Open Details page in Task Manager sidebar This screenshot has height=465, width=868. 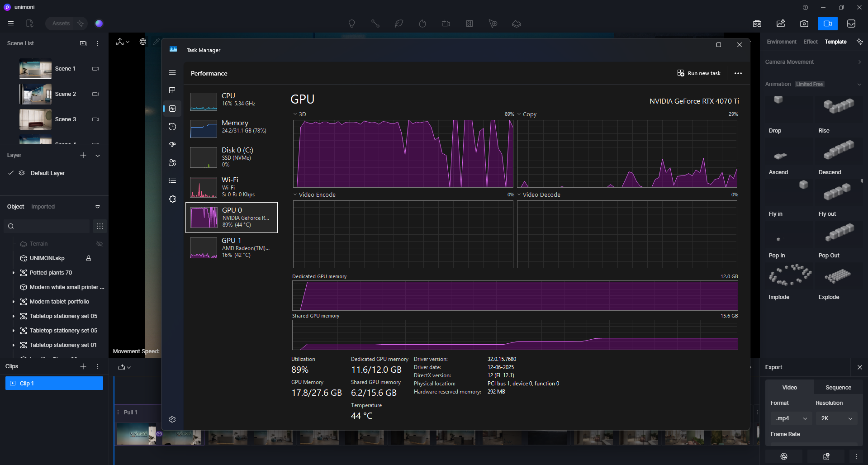point(172,181)
